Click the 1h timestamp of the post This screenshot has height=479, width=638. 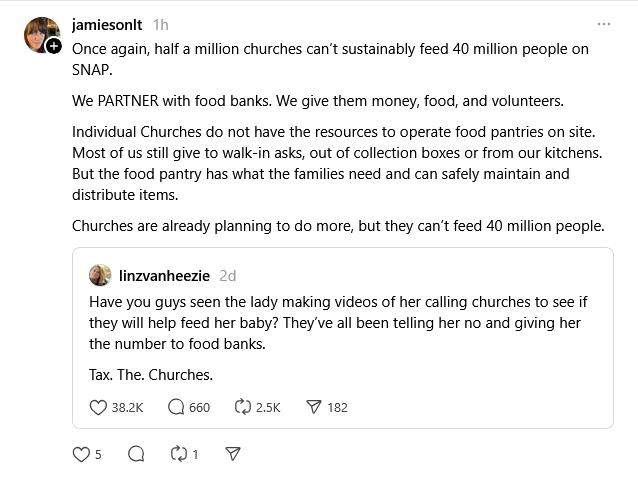161,24
